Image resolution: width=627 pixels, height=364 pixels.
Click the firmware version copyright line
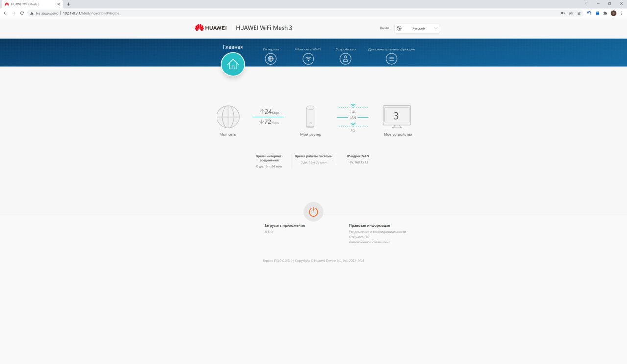pos(313,261)
